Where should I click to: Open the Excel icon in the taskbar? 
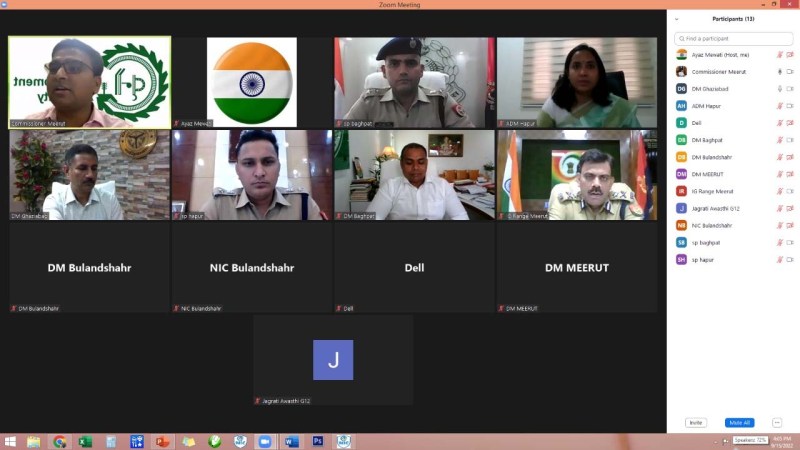(x=85, y=441)
